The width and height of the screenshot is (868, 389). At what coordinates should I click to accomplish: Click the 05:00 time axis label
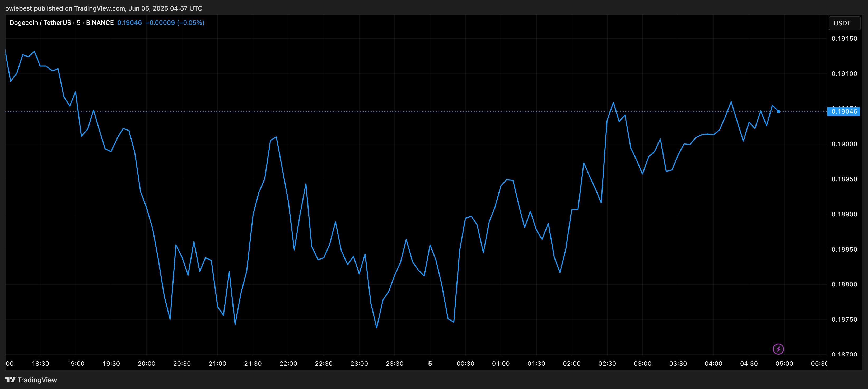784,363
